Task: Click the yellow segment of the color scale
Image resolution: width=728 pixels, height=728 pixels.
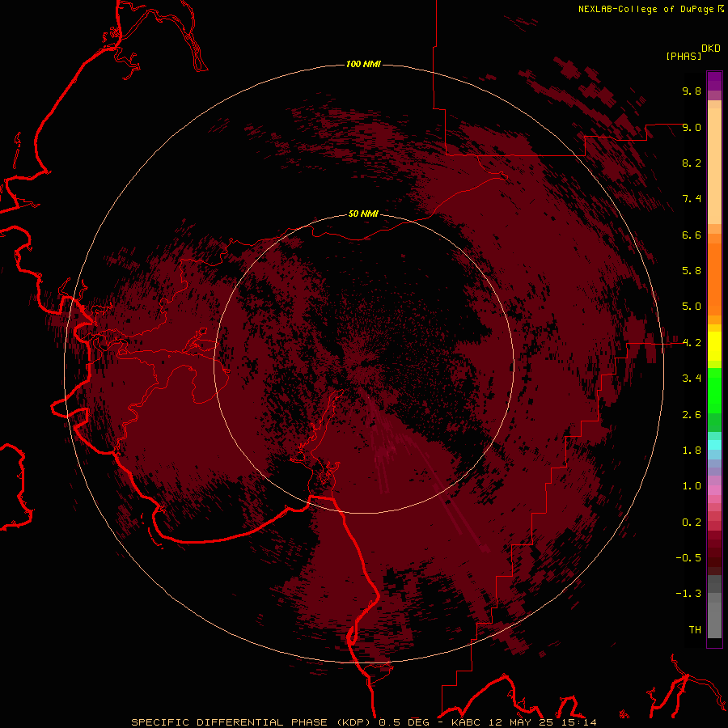Action: tap(714, 346)
